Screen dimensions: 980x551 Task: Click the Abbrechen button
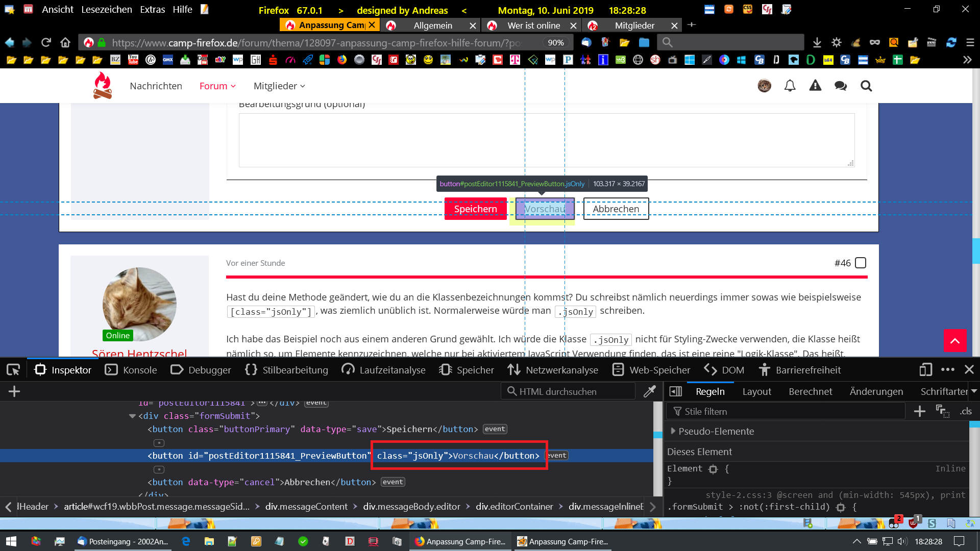tap(616, 209)
